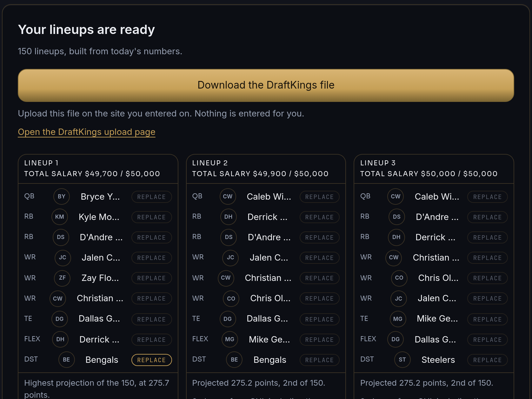This screenshot has width=532, height=399.
Task: Click the DS avatar in Lineup 2
Action: click(229, 237)
